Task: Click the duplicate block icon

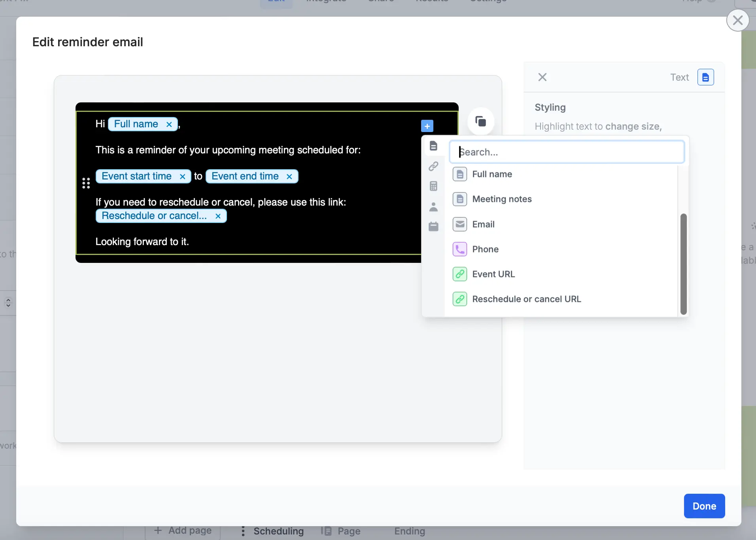Action: (480, 121)
